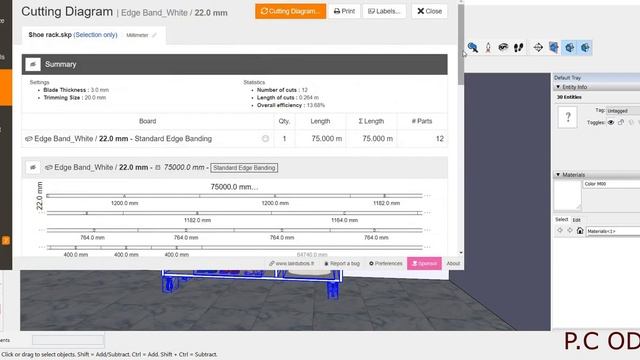Image resolution: width=640 pixels, height=360 pixels.
Task: Click the first 1200.0 mm part label
Action: pos(124,203)
